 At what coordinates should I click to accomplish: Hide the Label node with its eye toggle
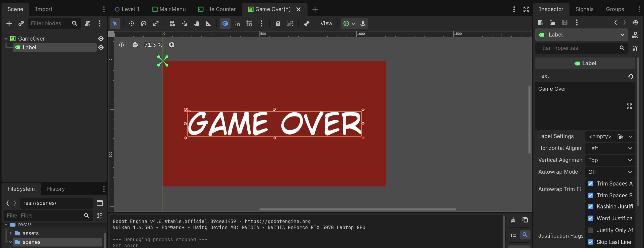(x=100, y=47)
